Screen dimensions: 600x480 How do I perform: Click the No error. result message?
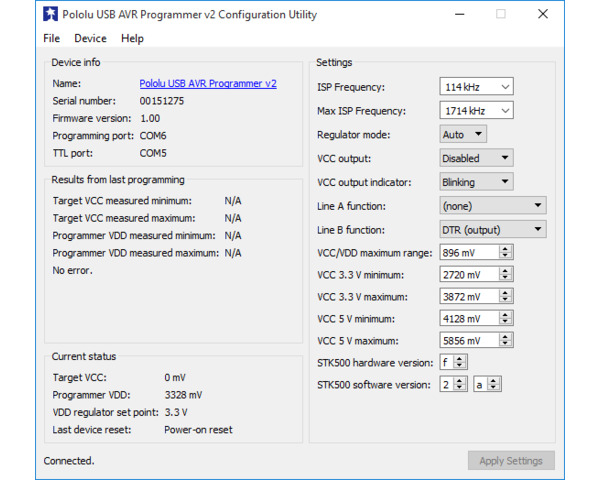72,270
